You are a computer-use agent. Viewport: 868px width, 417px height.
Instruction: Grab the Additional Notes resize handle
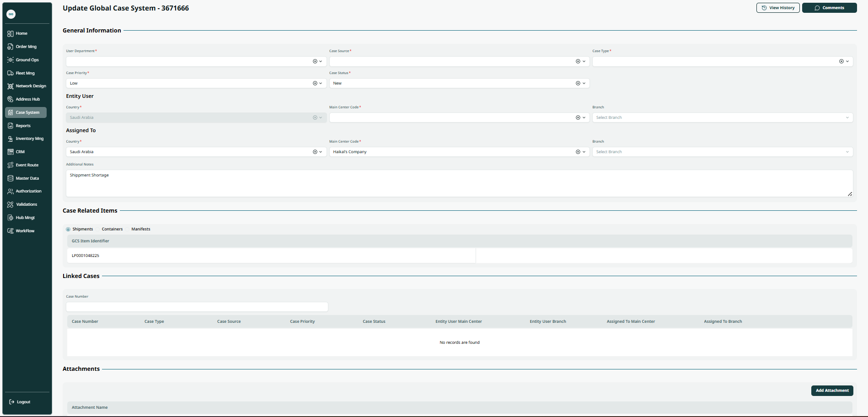click(850, 194)
